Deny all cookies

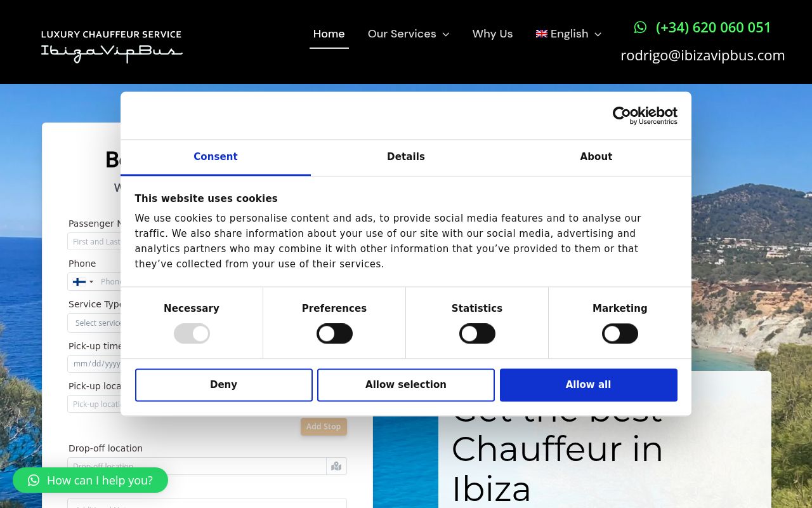(223, 385)
